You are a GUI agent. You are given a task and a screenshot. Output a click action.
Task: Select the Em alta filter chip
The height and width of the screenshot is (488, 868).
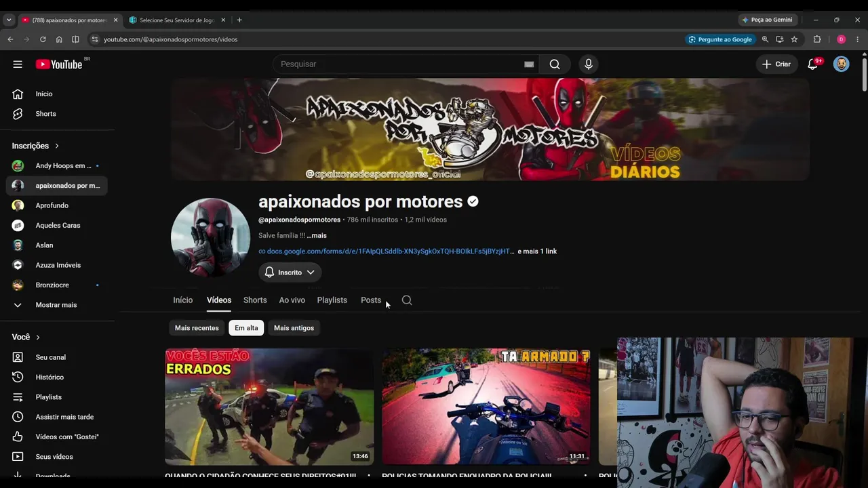coord(246,328)
